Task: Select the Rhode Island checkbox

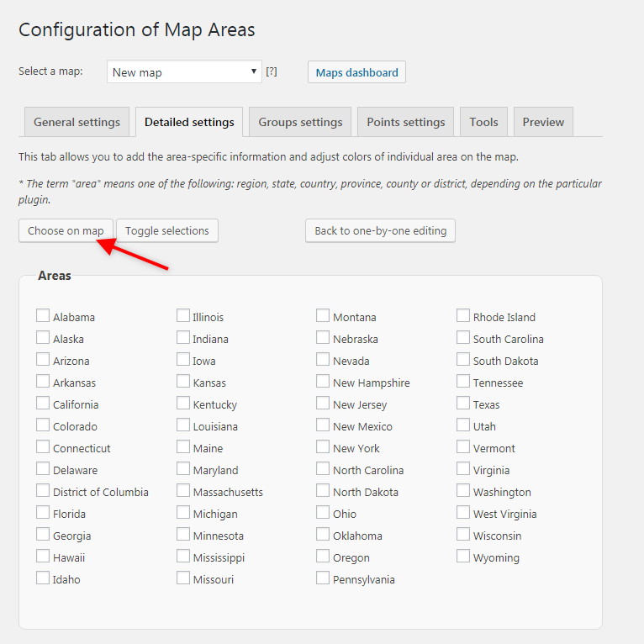Action: click(463, 316)
